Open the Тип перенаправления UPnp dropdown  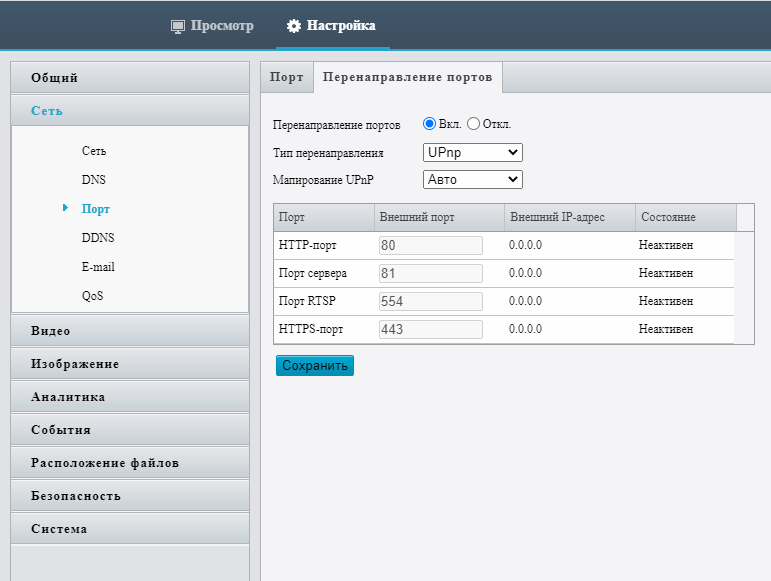pos(473,152)
